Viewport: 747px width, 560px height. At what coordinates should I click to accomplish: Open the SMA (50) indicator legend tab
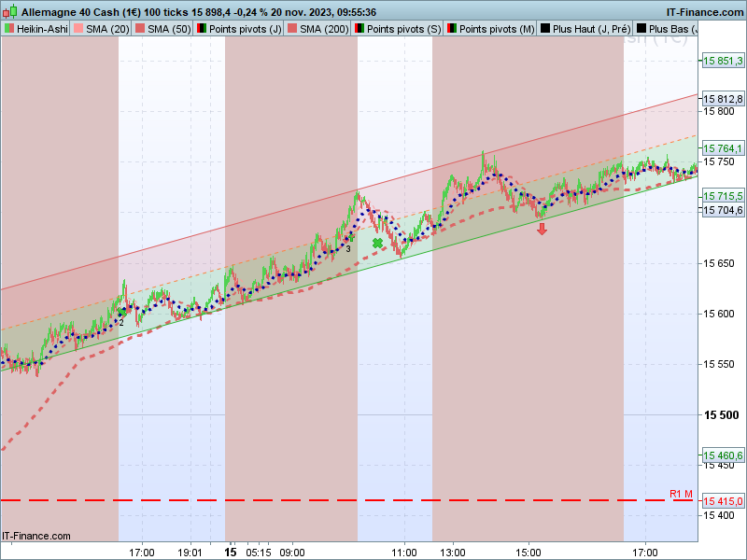click(162, 29)
